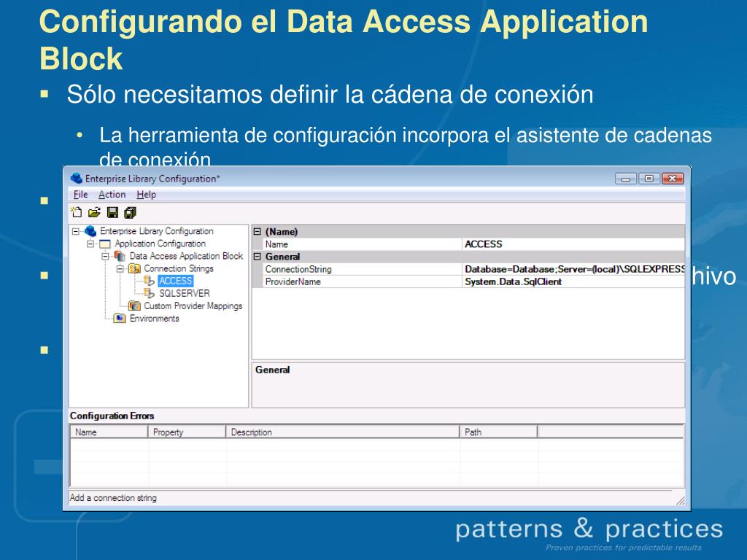Collapse the Connection Strings tree node
The image size is (747, 560).
coord(120,268)
